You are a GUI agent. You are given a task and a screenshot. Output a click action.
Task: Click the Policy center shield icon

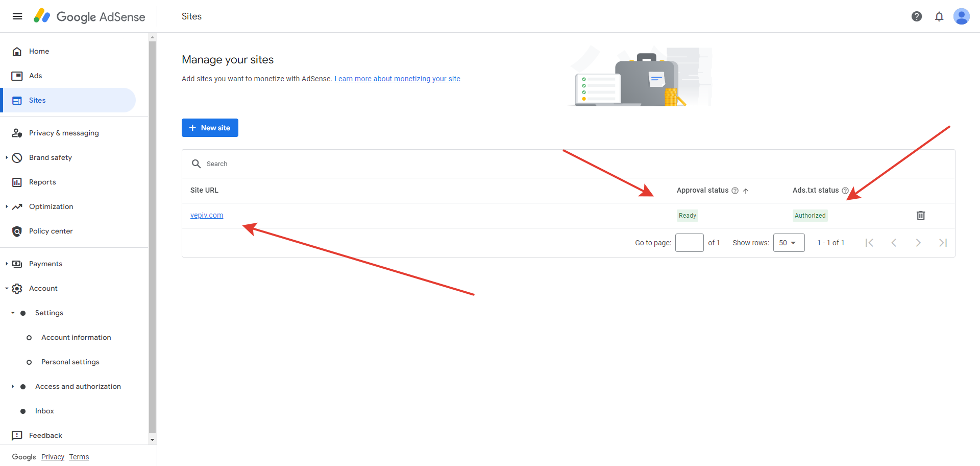click(x=17, y=231)
